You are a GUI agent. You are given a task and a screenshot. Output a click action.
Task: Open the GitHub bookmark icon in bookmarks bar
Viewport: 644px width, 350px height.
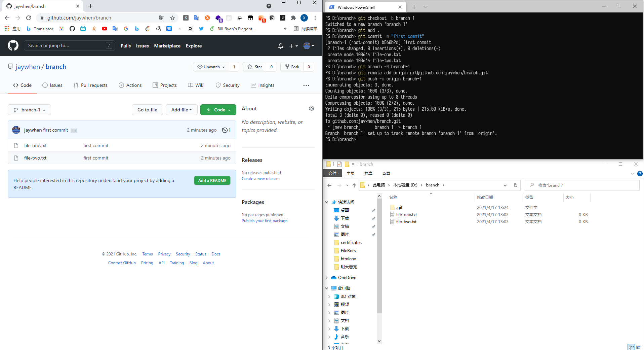point(72,29)
